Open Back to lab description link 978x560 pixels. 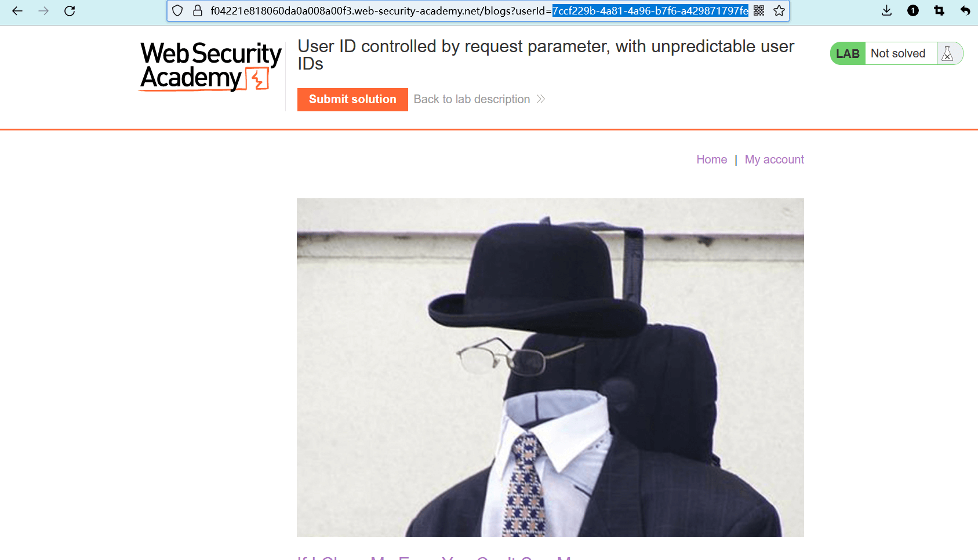pyautogui.click(x=472, y=99)
